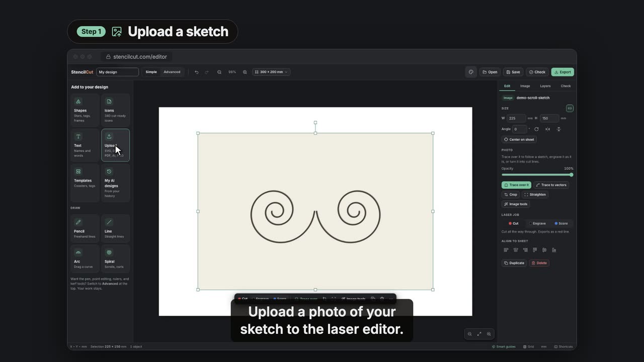
Task: Select the Spiral tool
Action: [x=115, y=258]
